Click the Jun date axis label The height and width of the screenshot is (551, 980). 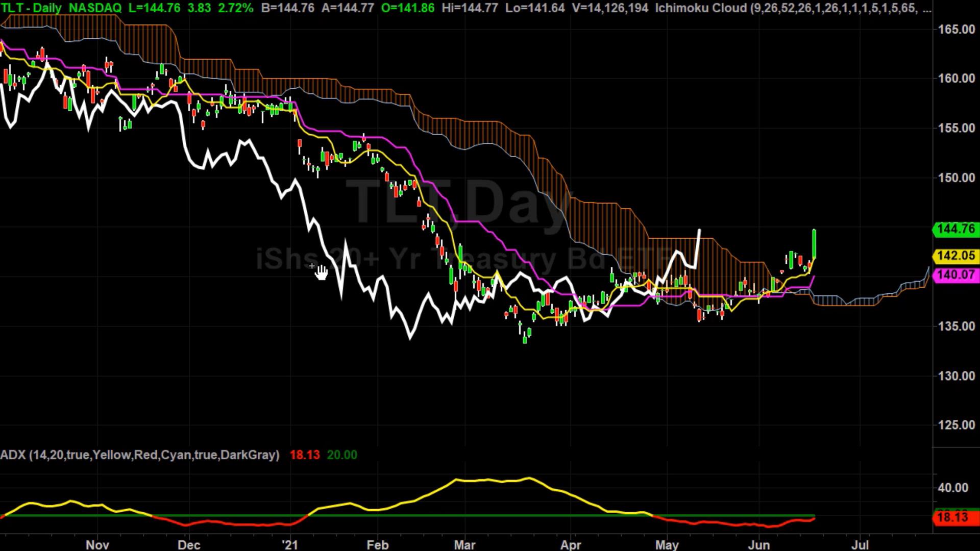click(x=759, y=544)
